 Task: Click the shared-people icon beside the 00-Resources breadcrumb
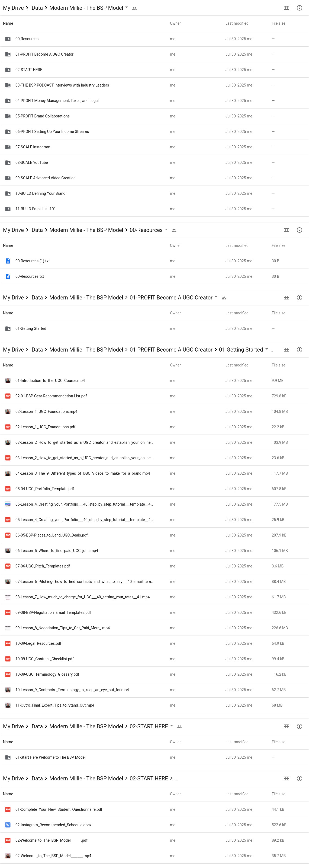click(x=174, y=231)
